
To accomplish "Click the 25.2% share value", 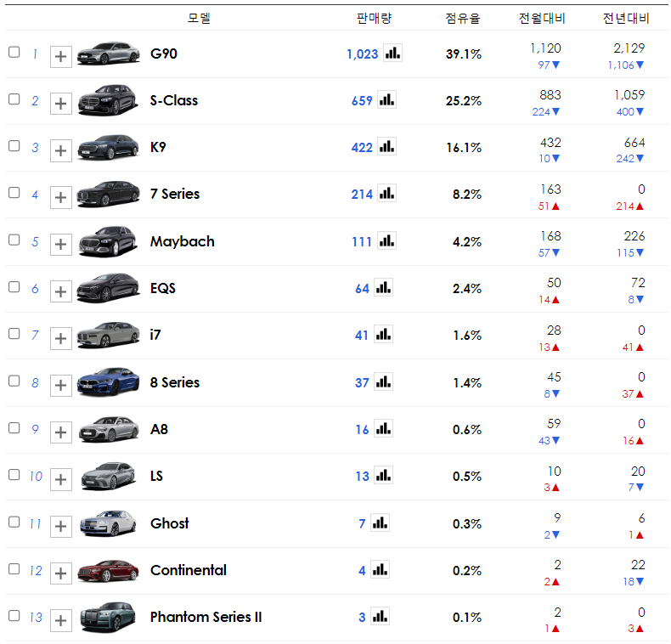I will (x=464, y=100).
